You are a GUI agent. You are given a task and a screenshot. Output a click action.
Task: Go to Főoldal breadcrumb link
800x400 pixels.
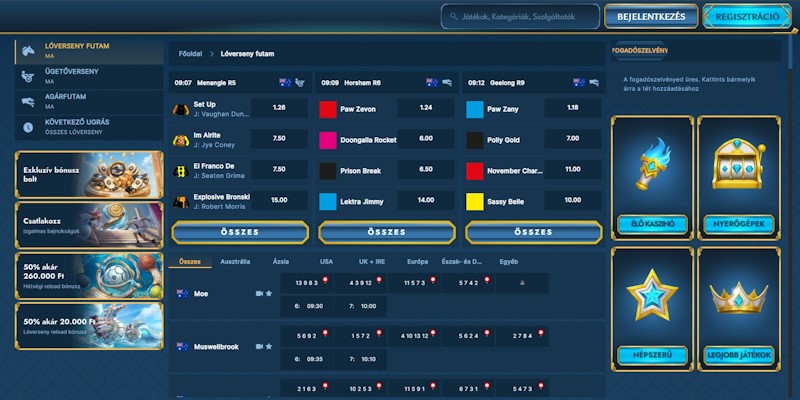click(x=190, y=54)
